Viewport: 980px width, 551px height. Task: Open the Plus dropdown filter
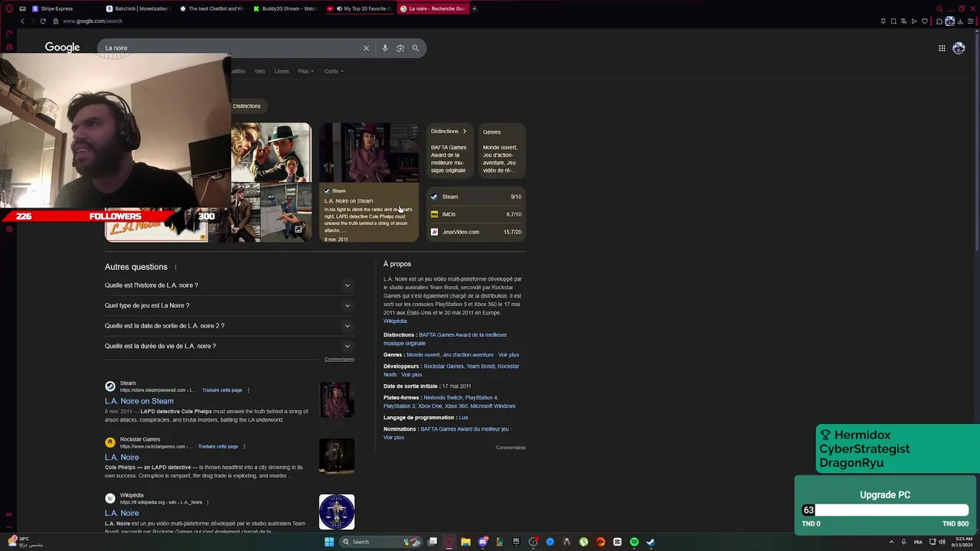click(305, 71)
